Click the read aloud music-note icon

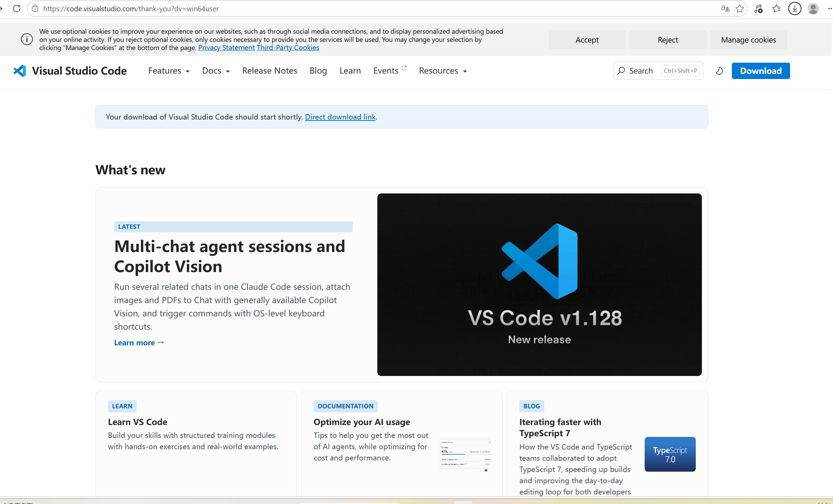(x=758, y=9)
